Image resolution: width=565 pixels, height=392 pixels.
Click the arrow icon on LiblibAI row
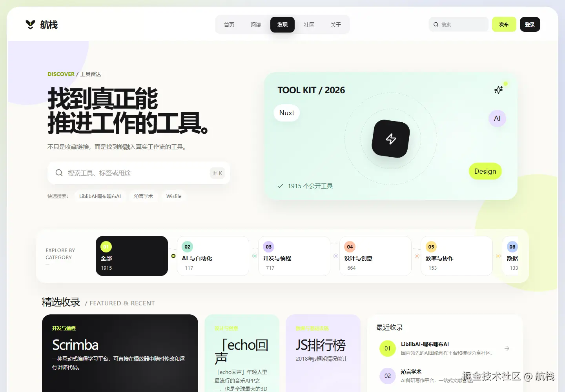[507, 348]
